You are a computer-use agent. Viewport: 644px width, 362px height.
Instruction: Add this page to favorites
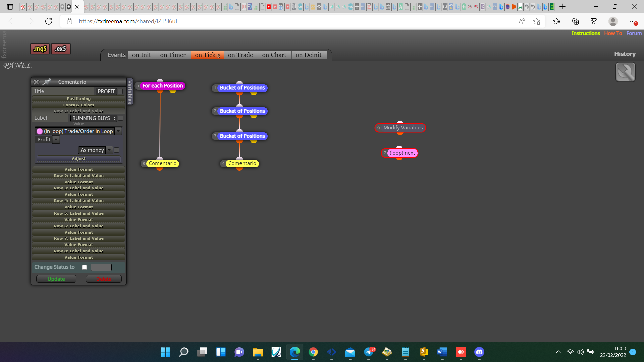click(x=537, y=21)
